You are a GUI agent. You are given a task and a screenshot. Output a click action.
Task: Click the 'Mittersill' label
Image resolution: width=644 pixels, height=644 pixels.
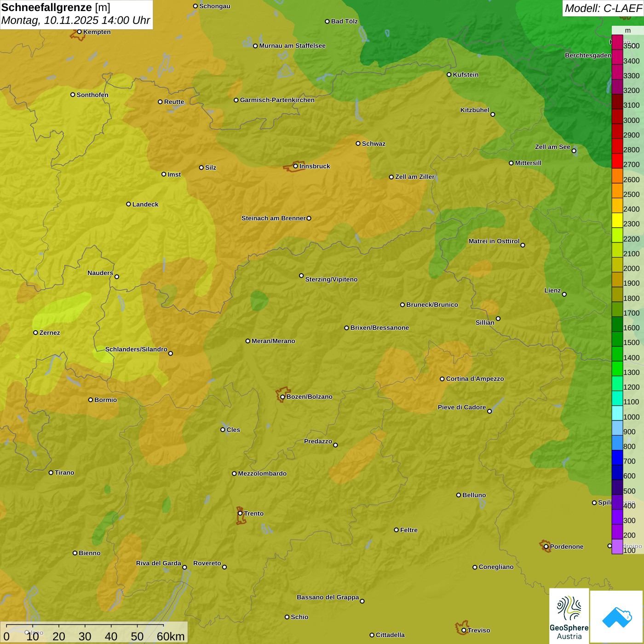point(528,163)
